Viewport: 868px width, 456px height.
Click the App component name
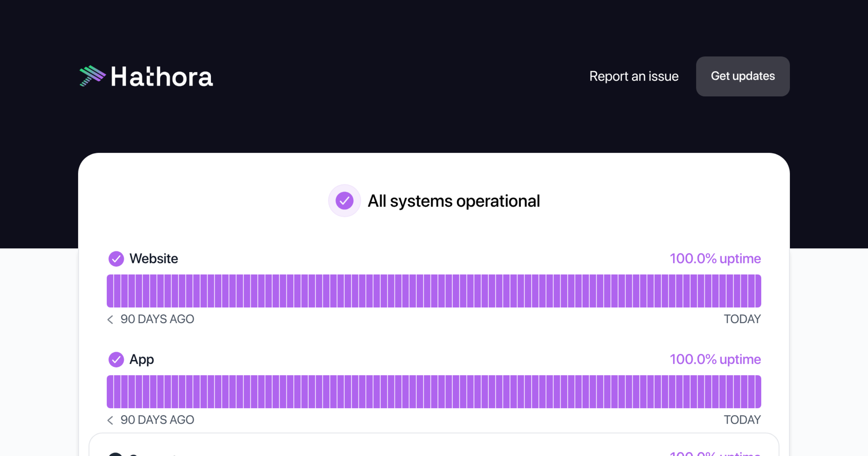point(142,359)
